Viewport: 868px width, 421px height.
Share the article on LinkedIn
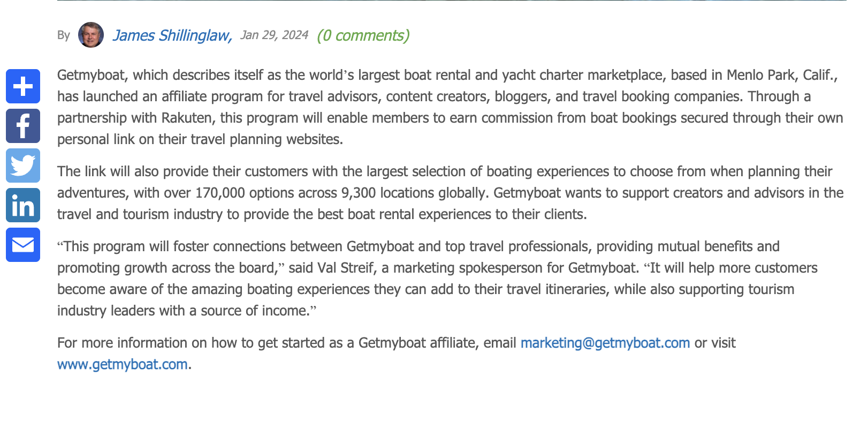point(23,205)
